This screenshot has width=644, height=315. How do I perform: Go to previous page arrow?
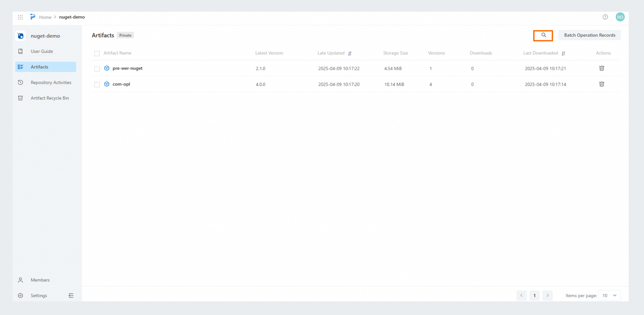tap(522, 295)
